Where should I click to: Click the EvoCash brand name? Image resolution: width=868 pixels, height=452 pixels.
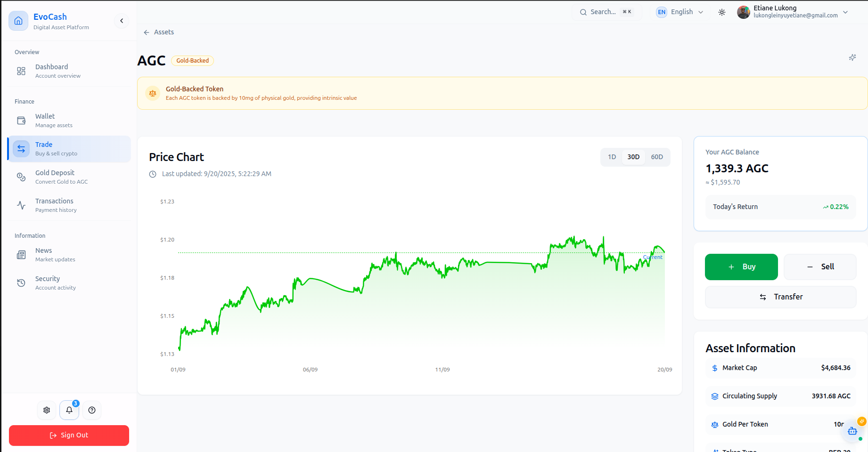50,17
